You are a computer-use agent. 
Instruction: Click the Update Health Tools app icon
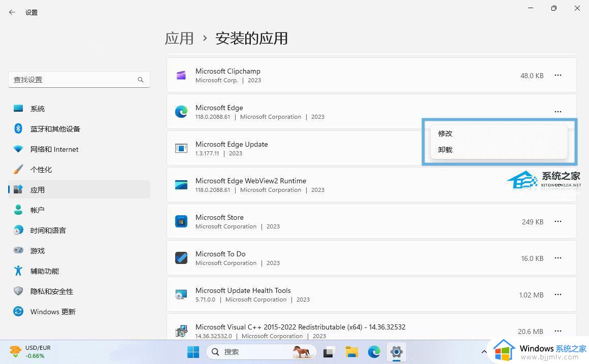[181, 294]
